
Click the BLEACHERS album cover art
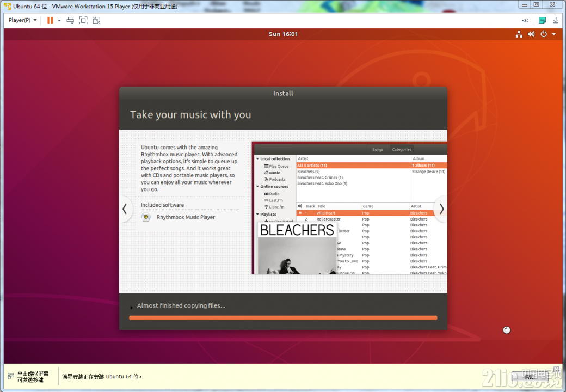pyautogui.click(x=297, y=248)
